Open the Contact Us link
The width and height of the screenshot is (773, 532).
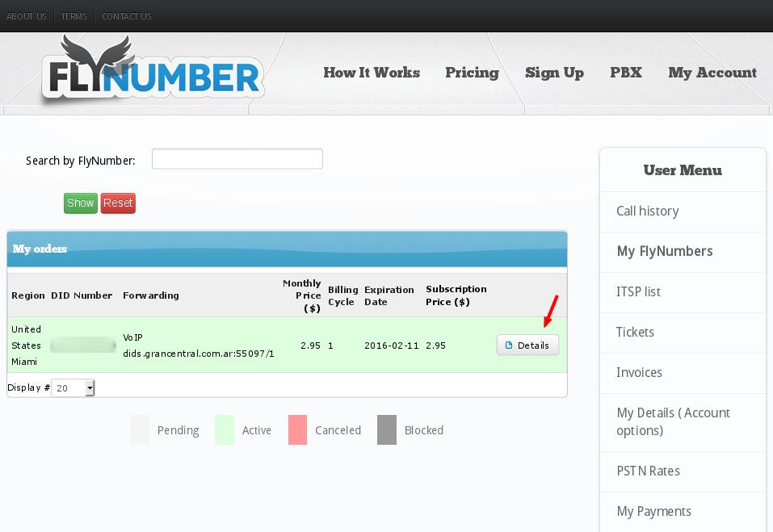point(127,16)
